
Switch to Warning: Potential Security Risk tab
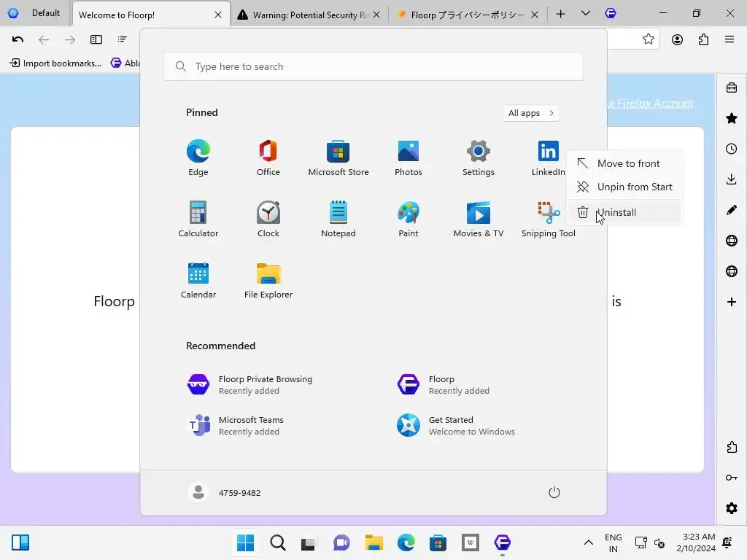[309, 15]
